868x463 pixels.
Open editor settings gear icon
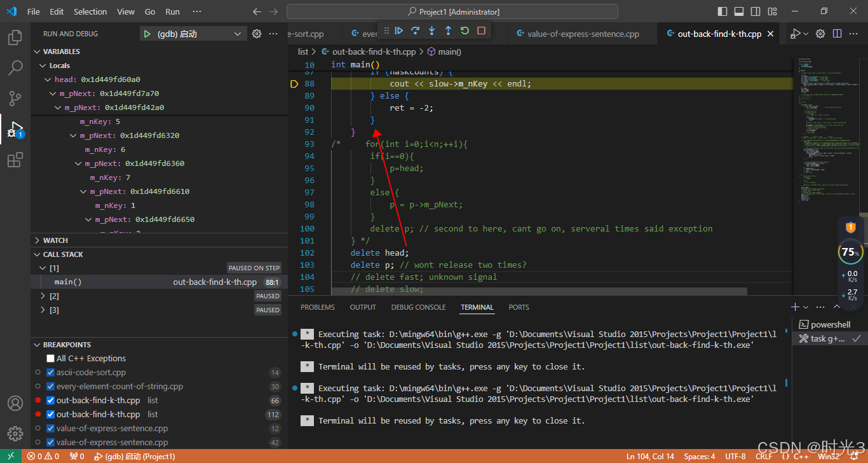(820, 34)
